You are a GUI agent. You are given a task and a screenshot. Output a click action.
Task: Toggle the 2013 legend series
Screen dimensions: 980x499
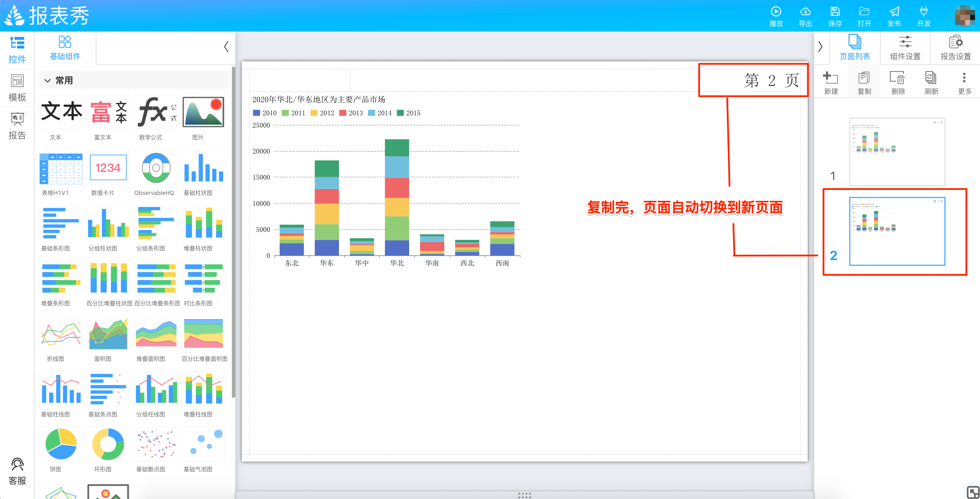[351, 113]
